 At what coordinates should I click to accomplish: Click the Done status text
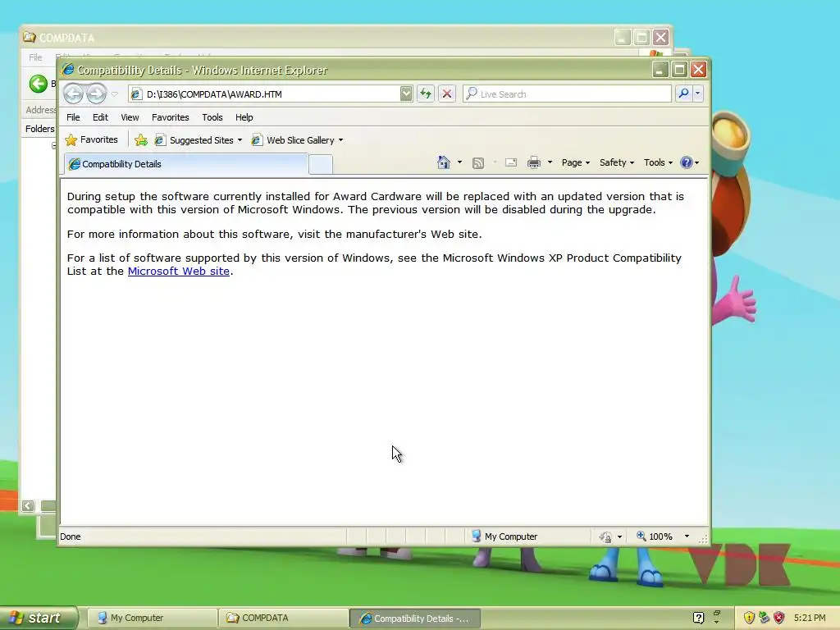[x=71, y=536]
